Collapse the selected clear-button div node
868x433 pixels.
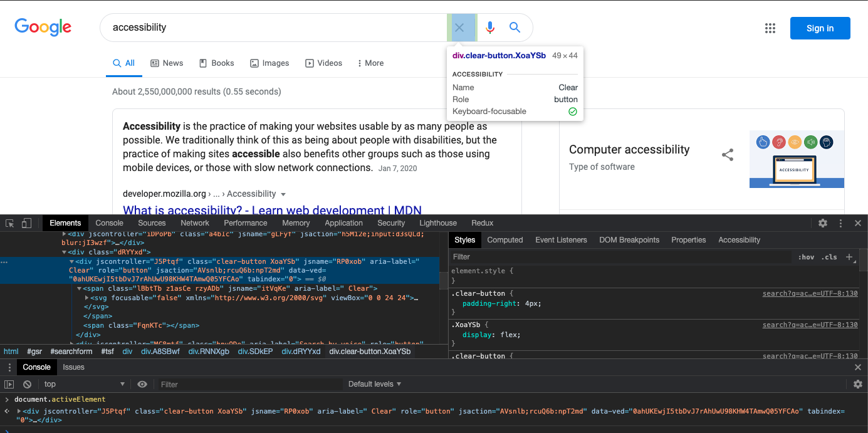(71, 261)
